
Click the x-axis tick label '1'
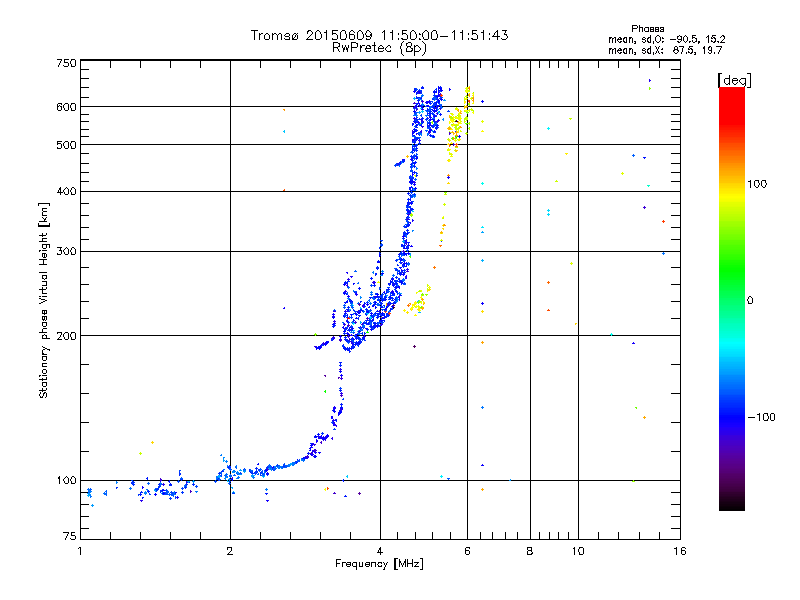coord(80,551)
